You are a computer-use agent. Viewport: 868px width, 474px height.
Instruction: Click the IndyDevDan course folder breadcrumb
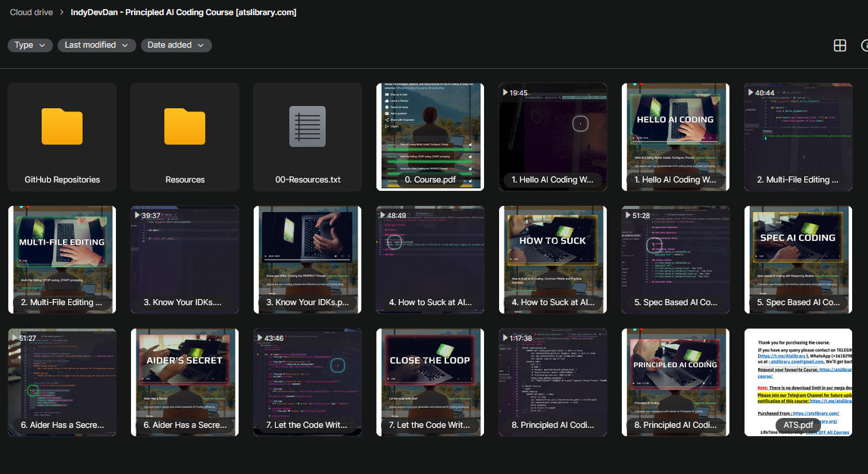pos(183,12)
